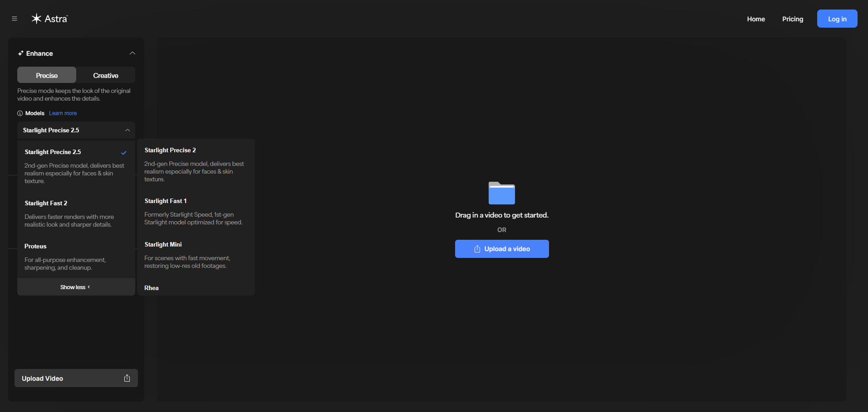Click the 'Drag in a video to get started.' text

[x=502, y=215]
